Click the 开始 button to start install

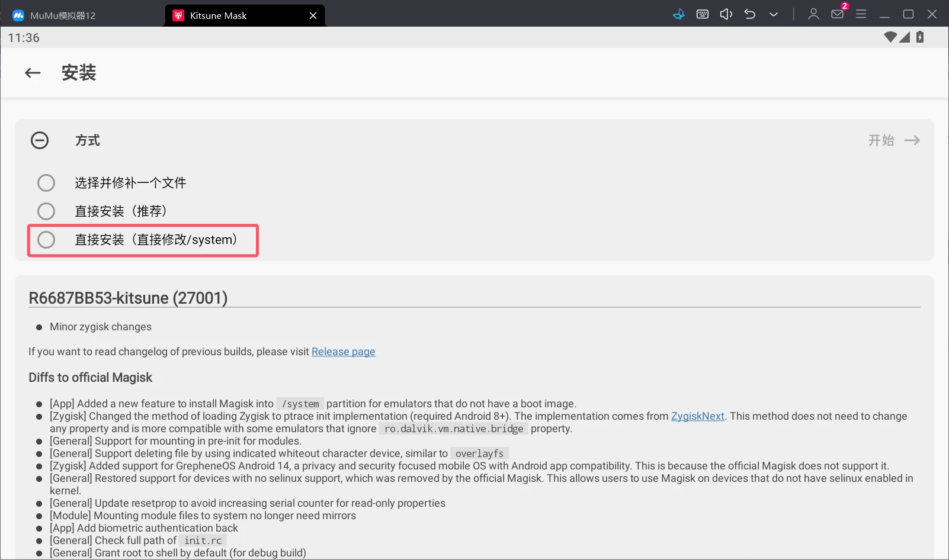tap(893, 140)
